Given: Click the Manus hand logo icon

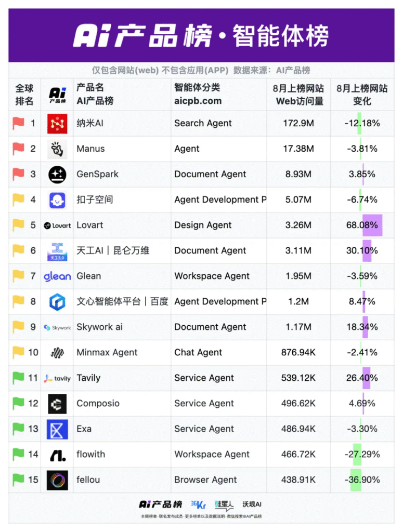Looking at the screenshot, I should click(57, 149).
